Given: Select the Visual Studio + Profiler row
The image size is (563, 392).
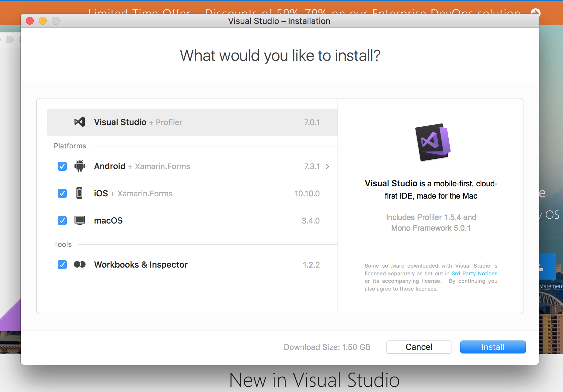Looking at the screenshot, I should [x=192, y=122].
